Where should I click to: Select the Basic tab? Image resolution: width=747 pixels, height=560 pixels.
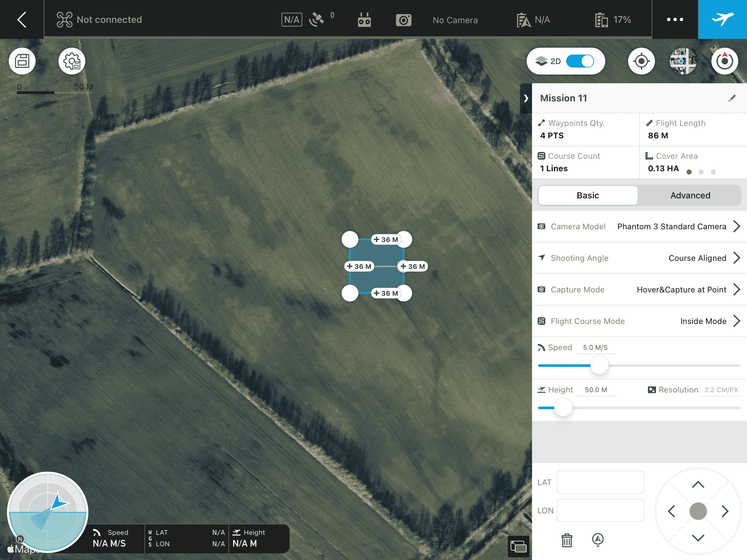click(587, 195)
